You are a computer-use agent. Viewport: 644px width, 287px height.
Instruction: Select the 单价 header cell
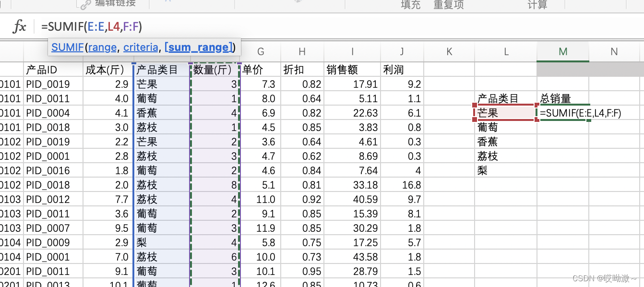coord(261,70)
